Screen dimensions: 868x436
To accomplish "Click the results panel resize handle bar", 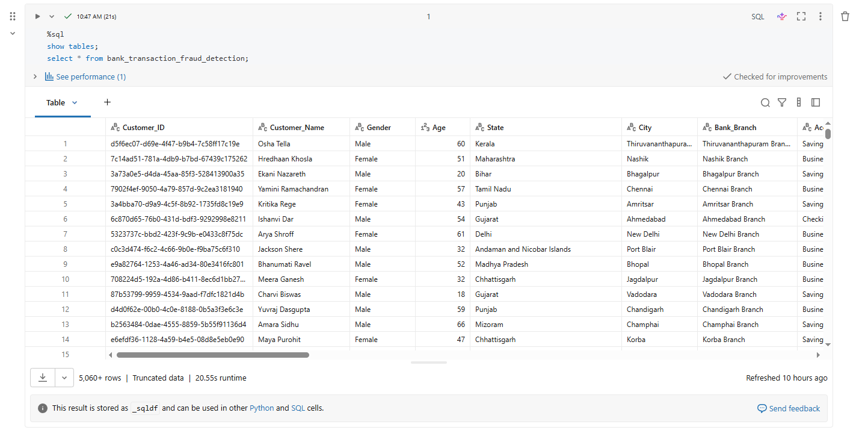I will tap(429, 363).
